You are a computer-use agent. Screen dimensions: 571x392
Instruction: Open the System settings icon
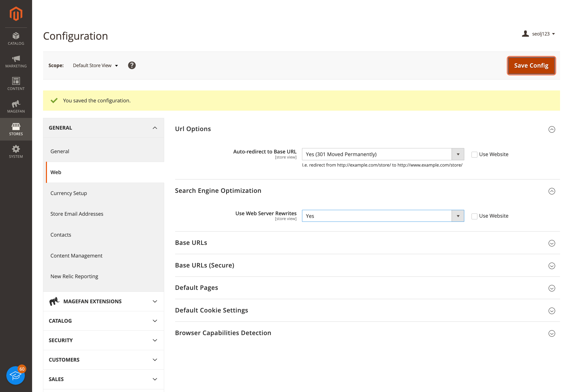16,151
